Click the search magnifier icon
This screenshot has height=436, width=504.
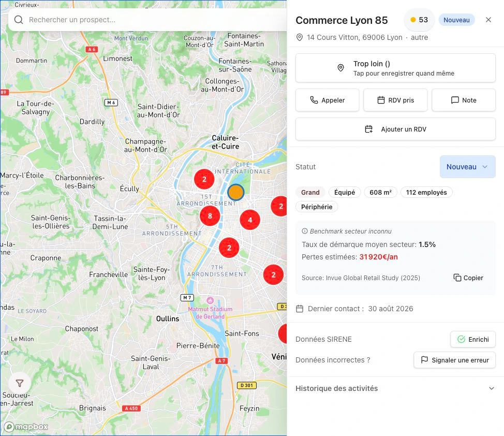pyautogui.click(x=19, y=20)
